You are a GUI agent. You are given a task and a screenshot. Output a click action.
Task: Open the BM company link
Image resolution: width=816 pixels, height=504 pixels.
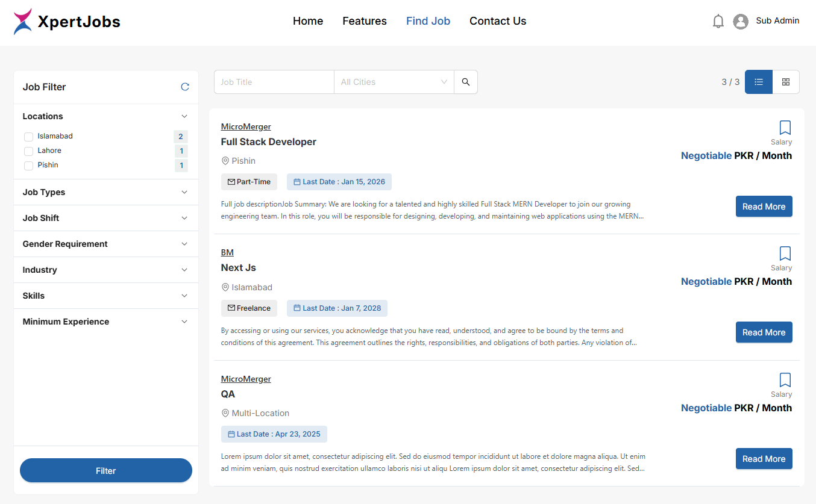[227, 252]
